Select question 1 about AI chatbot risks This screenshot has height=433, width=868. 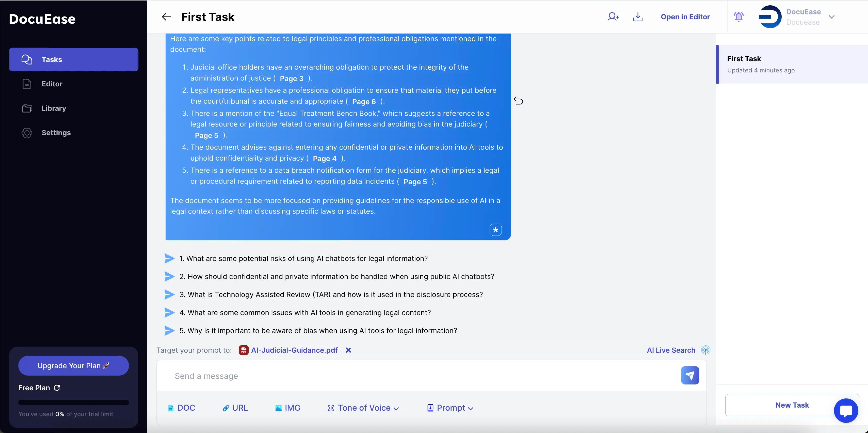coord(303,258)
